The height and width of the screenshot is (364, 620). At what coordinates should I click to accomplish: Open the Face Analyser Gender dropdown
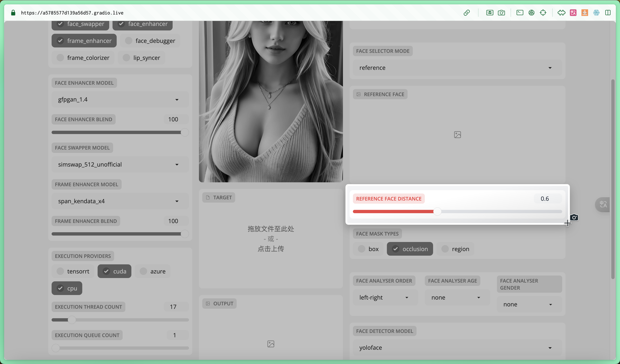point(529,305)
